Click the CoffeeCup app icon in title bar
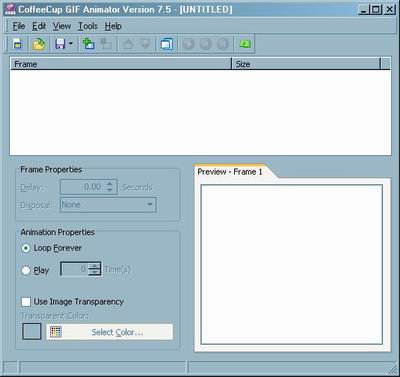 tap(10, 9)
